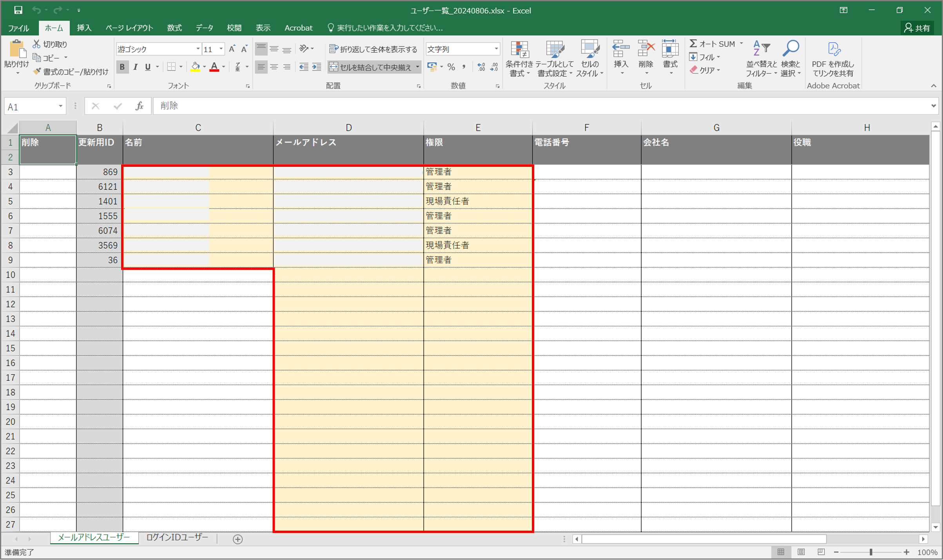943x560 pixels.
Task: Switch to the ログインIDユーザー sheet tab
Action: coord(177,538)
